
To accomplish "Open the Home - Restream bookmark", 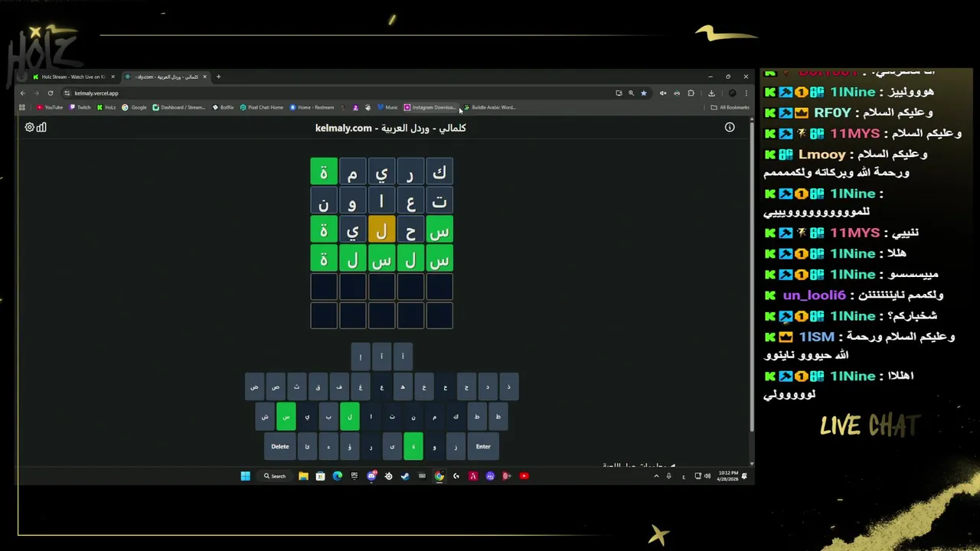I will [x=312, y=107].
